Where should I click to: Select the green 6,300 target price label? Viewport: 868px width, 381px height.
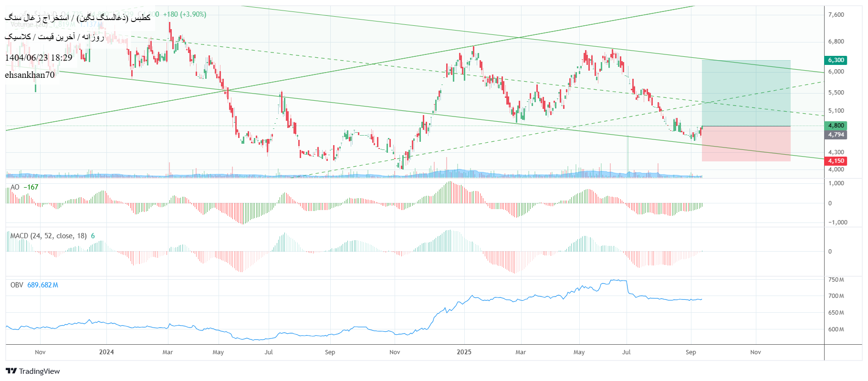coord(836,60)
